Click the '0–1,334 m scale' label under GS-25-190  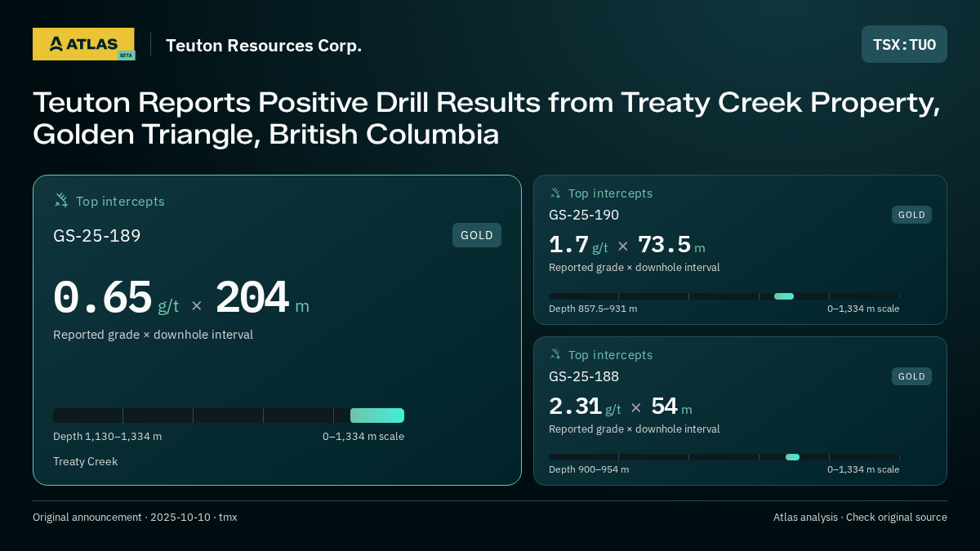(863, 309)
